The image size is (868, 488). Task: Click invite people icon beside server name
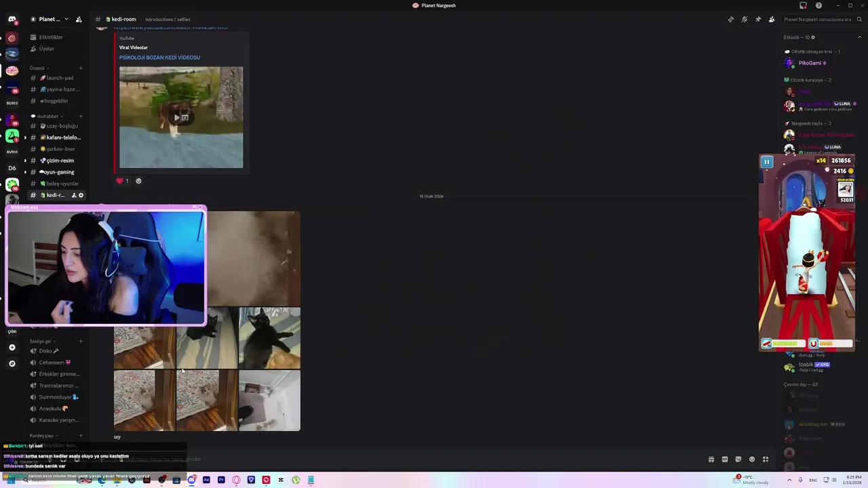(79, 19)
